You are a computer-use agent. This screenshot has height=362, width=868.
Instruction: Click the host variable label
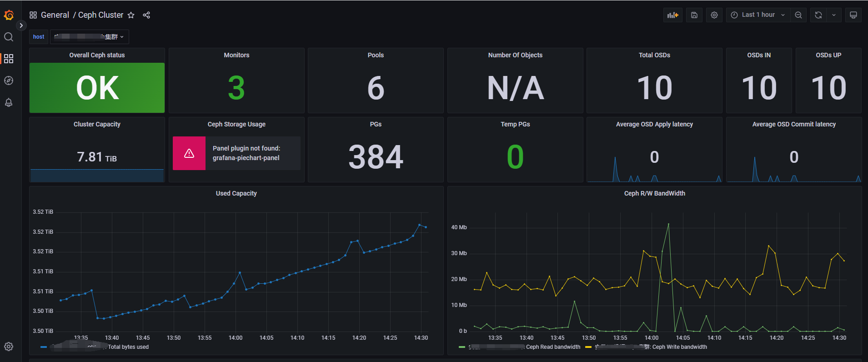pyautogui.click(x=39, y=37)
